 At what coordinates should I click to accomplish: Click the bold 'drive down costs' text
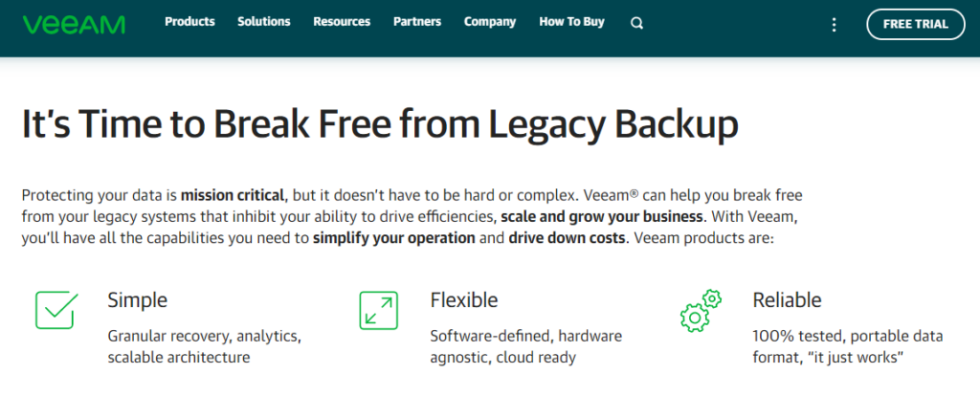pos(567,239)
